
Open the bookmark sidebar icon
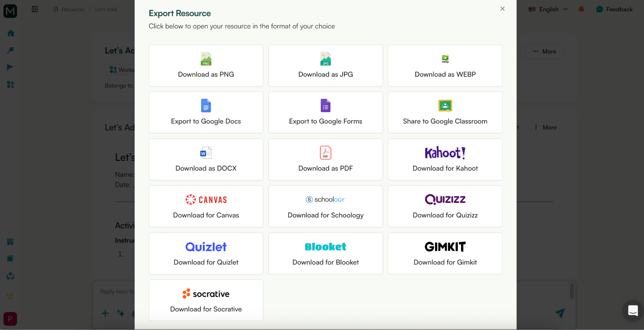click(x=10, y=259)
